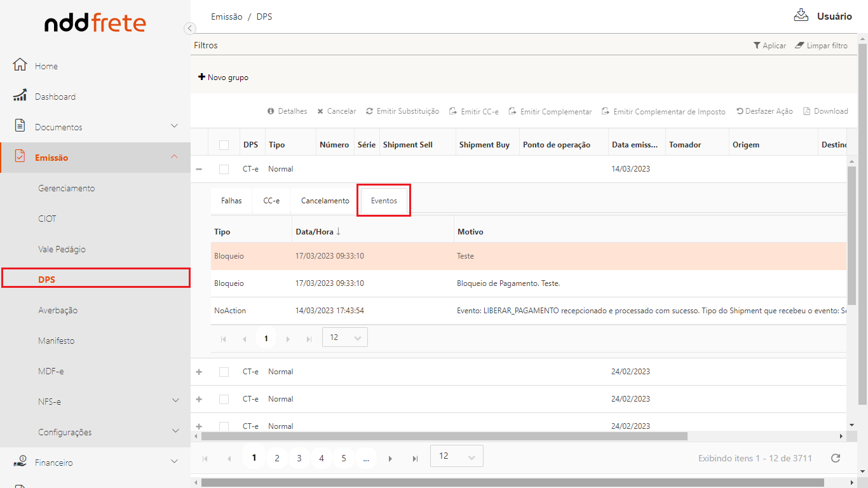Tick the checkbox of first 24/02/2023 row
The width and height of the screenshot is (868, 488).
[x=224, y=372]
